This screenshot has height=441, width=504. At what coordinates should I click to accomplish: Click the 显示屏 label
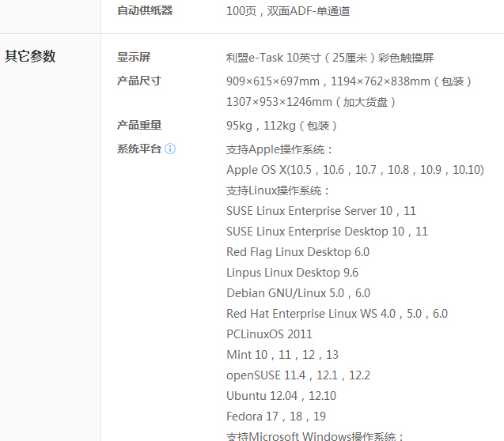[134, 58]
